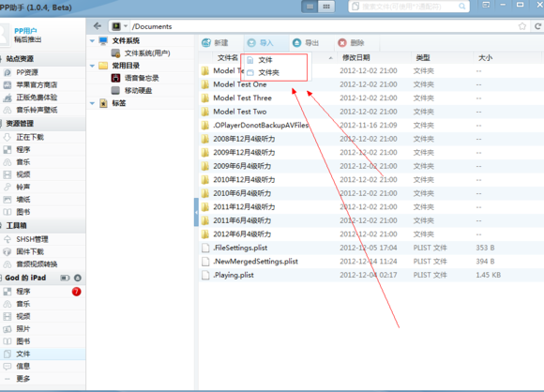
Task: Click the 新建 toolbar button
Action: point(215,42)
